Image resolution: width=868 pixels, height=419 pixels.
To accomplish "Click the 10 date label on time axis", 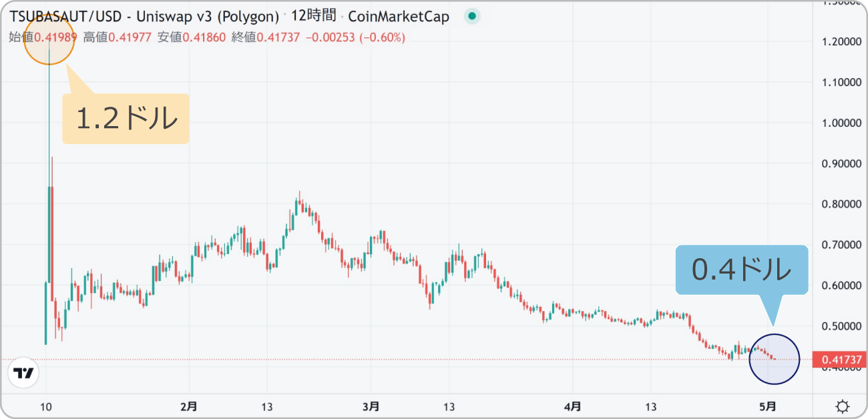I will (x=45, y=406).
